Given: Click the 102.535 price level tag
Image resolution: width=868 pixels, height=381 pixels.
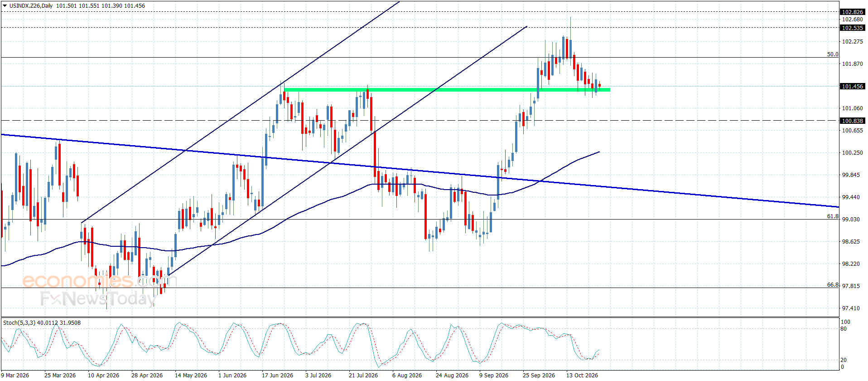Looking at the screenshot, I should click(x=852, y=28).
